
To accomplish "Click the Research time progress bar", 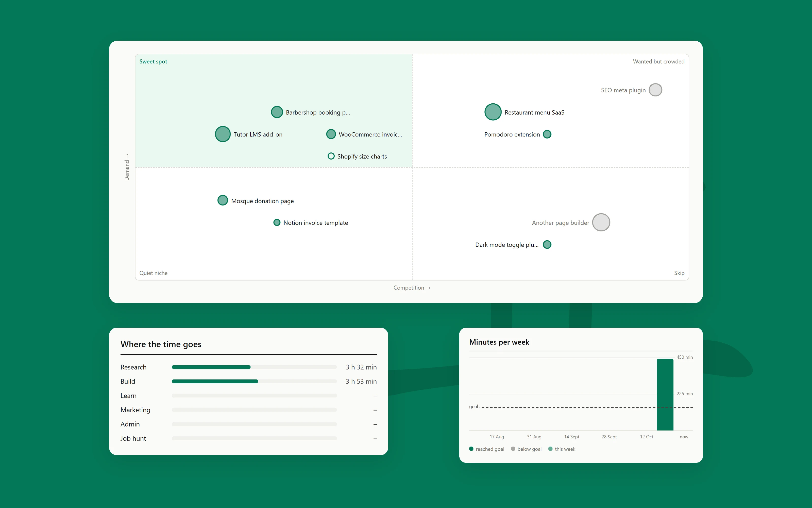I will click(254, 367).
